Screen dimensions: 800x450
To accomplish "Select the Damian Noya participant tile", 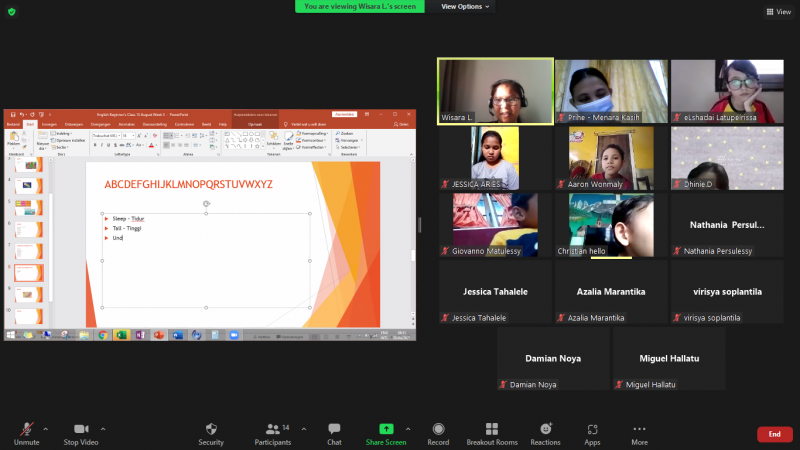I will (x=553, y=358).
